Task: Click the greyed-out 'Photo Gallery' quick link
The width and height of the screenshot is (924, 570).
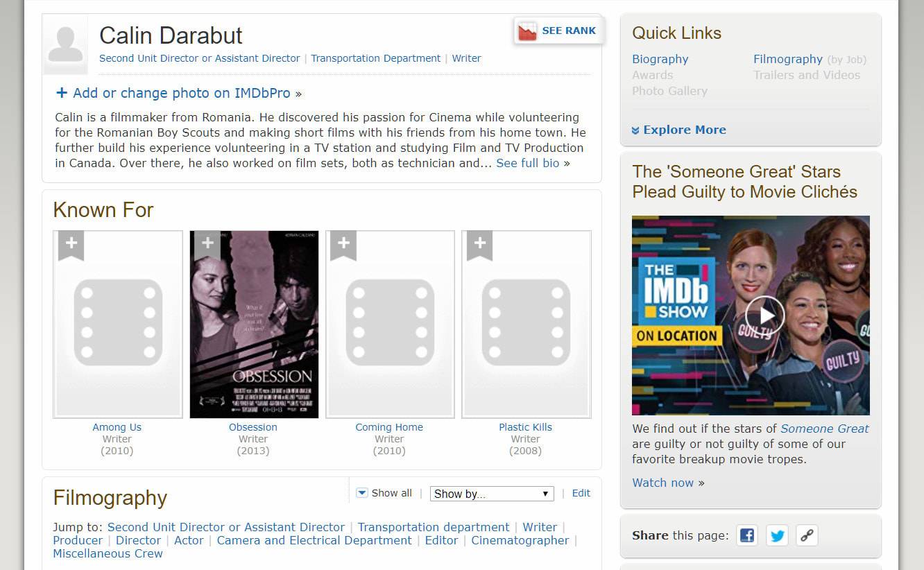Action: [670, 91]
